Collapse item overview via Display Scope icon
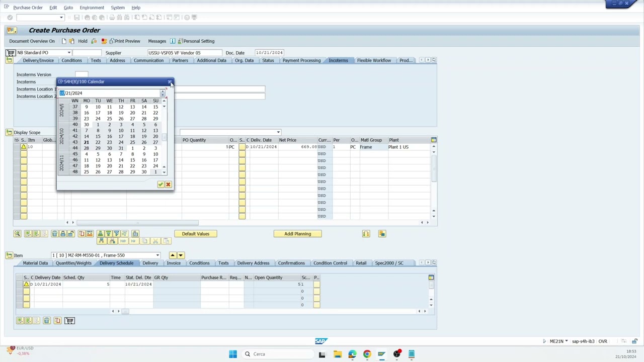Screen dimensions: 644x362 click(9, 133)
